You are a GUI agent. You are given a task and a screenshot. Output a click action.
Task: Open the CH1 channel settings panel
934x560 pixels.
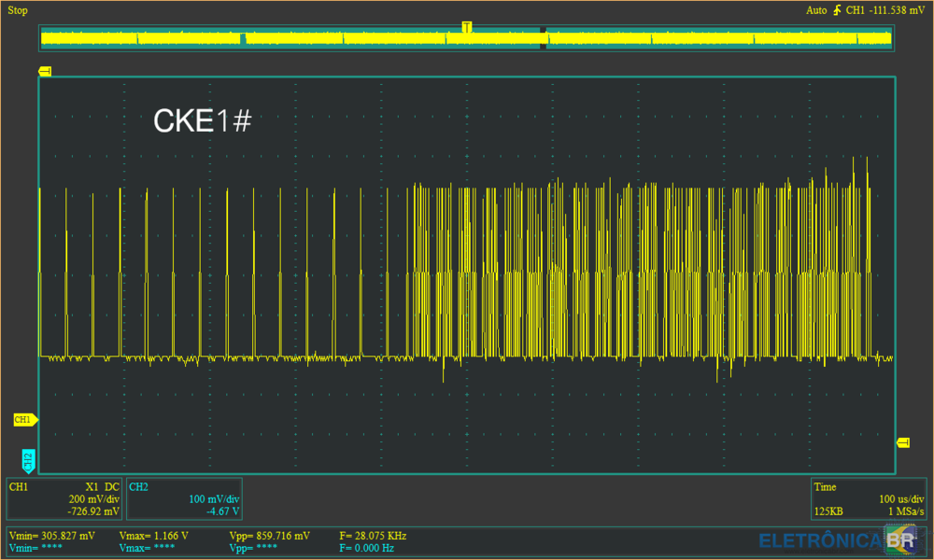[64, 498]
